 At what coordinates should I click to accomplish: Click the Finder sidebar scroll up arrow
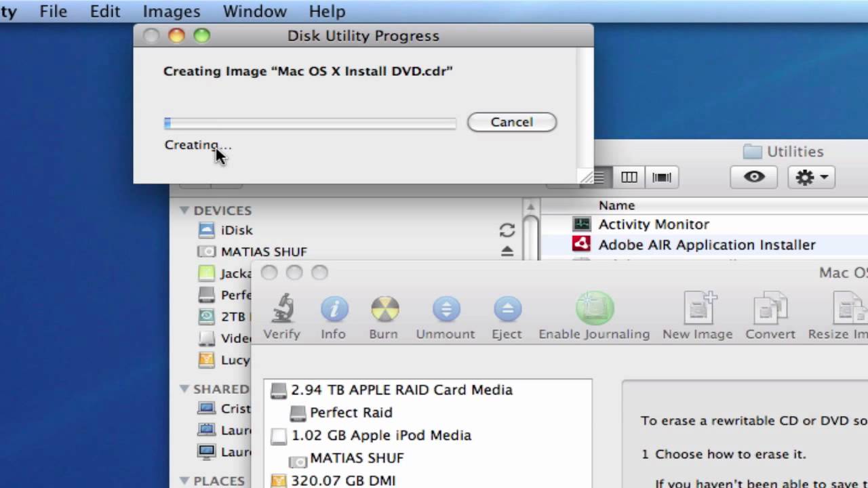click(x=532, y=206)
